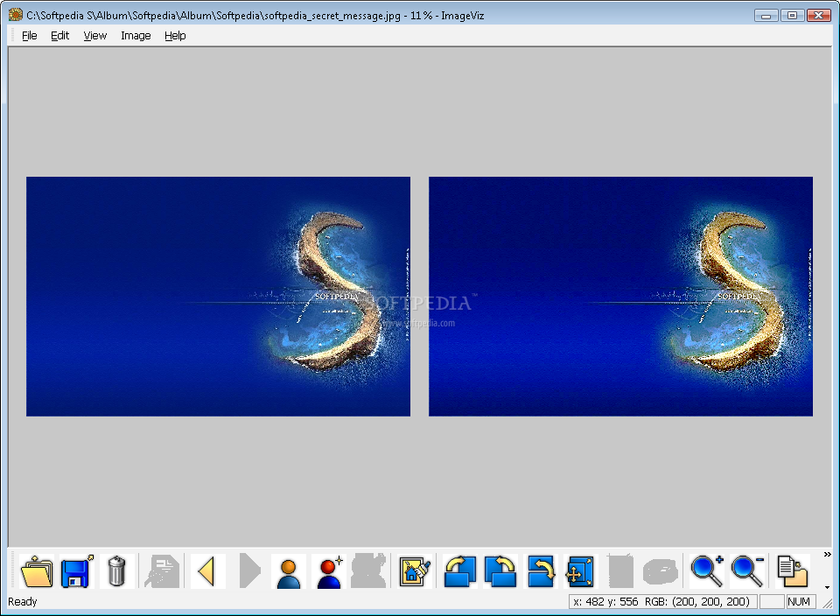Click the first rotate image icon

[459, 571]
